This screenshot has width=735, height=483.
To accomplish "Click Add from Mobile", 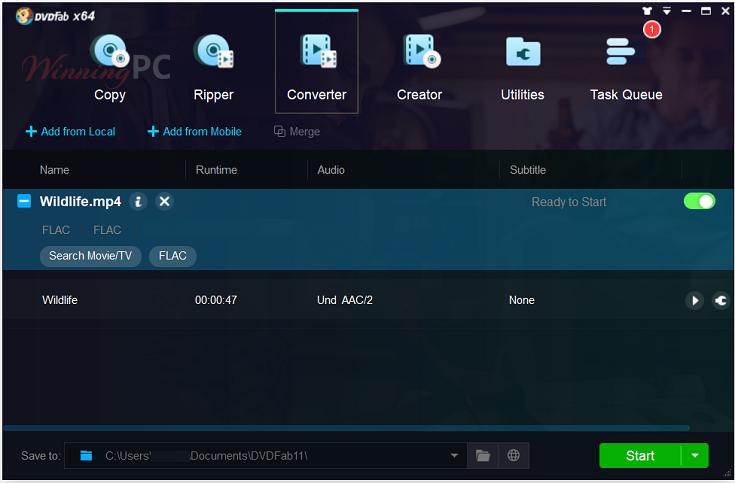I will 195,132.
